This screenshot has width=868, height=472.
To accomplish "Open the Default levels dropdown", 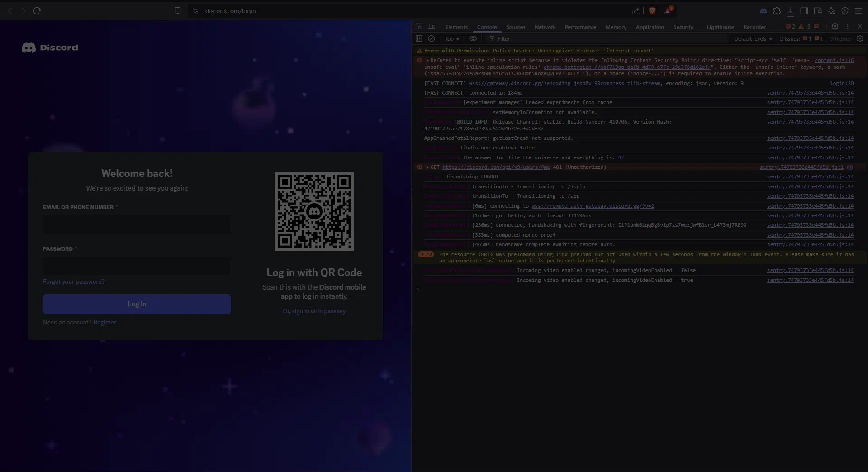I will [x=753, y=39].
